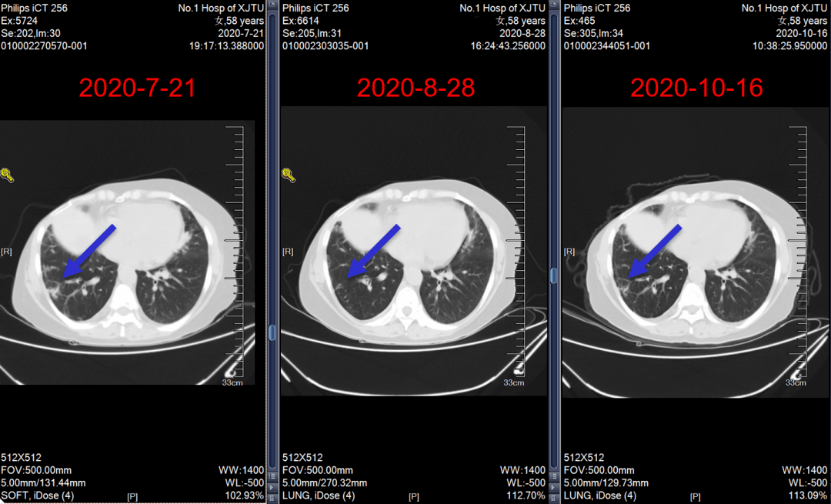Image resolution: width=831 pixels, height=504 pixels.
Task: Click the yellow key icon in middle panel
Action: pos(289,175)
